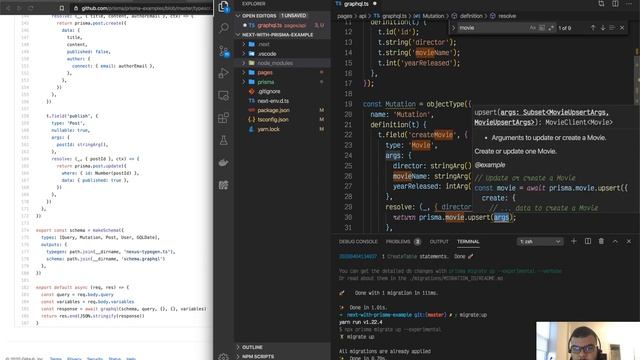The height and width of the screenshot is (360, 640).
Task: Open the terminal selector dropdown '1: zsh'
Action: point(540,242)
